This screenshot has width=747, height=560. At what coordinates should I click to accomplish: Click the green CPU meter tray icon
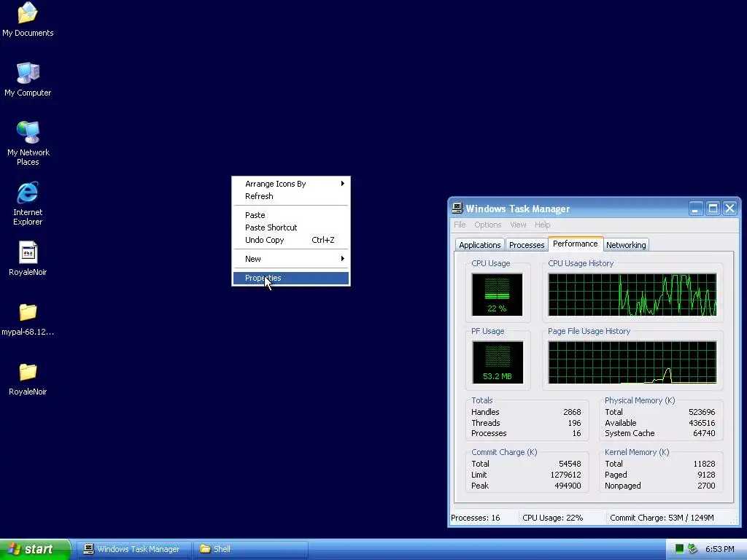(680, 549)
